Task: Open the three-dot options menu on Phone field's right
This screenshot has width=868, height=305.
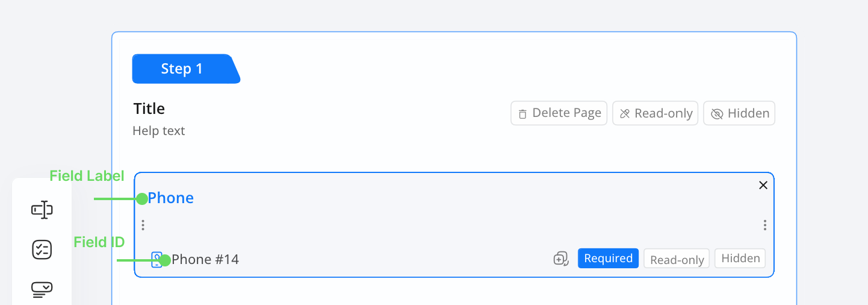Action: [764, 225]
